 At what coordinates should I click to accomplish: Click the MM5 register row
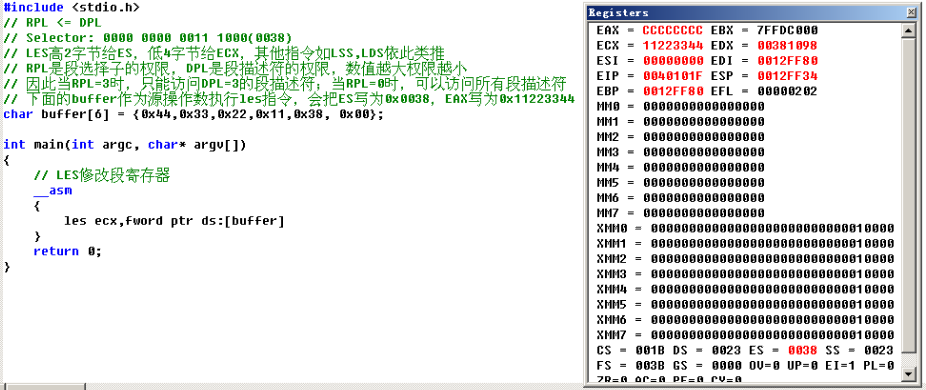680,183
